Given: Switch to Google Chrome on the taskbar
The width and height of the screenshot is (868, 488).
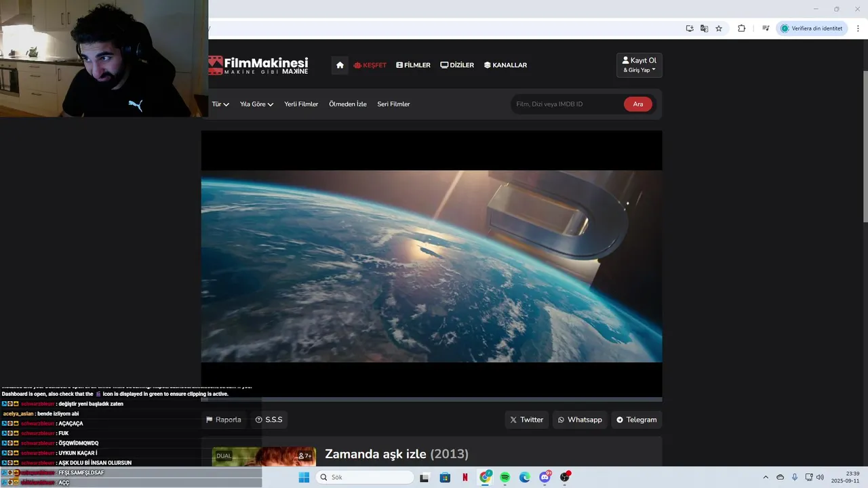Looking at the screenshot, I should (485, 477).
